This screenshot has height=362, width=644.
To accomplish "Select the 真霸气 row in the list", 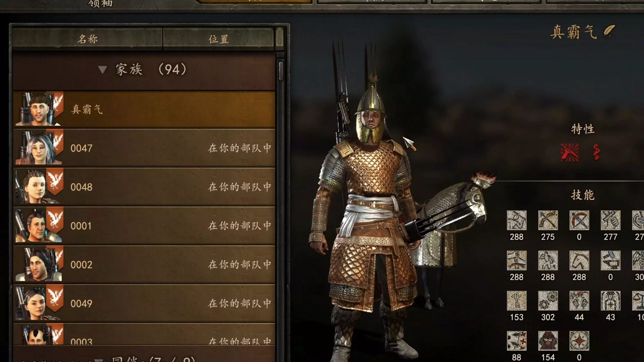I will 144,109.
